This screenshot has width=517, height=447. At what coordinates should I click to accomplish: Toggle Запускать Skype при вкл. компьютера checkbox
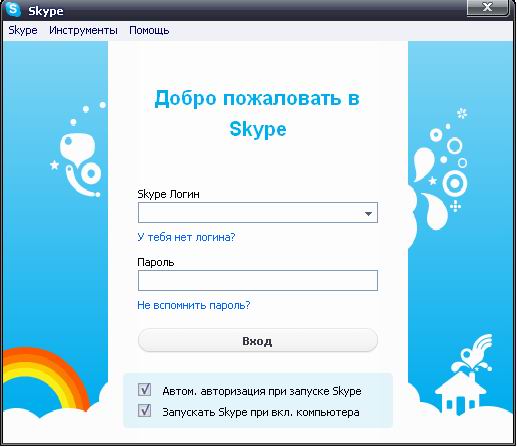click(144, 411)
